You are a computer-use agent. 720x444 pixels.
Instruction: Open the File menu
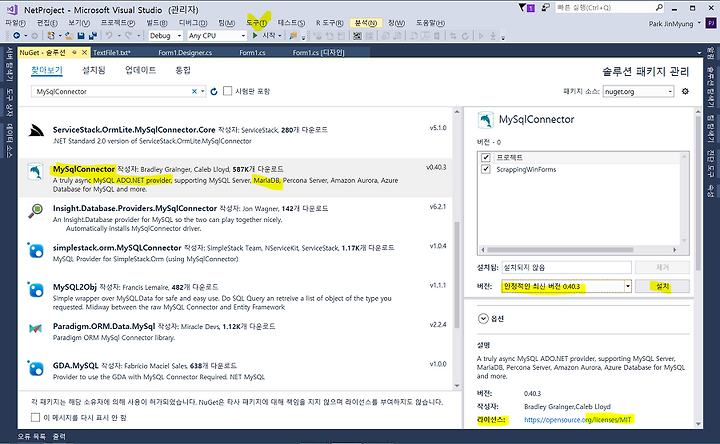(x=16, y=23)
